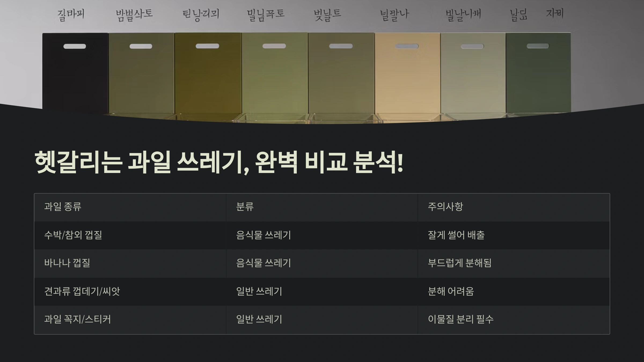The image size is (644, 362).
Task: Click the handle slot on beige bin
Action: pos(407,46)
